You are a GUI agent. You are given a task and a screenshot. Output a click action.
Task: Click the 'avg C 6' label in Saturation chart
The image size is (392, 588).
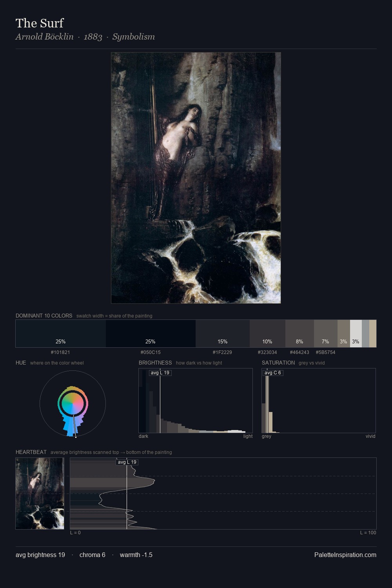pyautogui.click(x=272, y=373)
